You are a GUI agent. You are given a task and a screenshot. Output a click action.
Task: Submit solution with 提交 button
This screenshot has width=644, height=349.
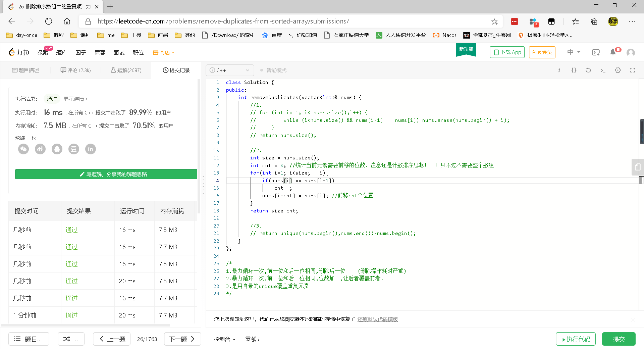(x=619, y=339)
